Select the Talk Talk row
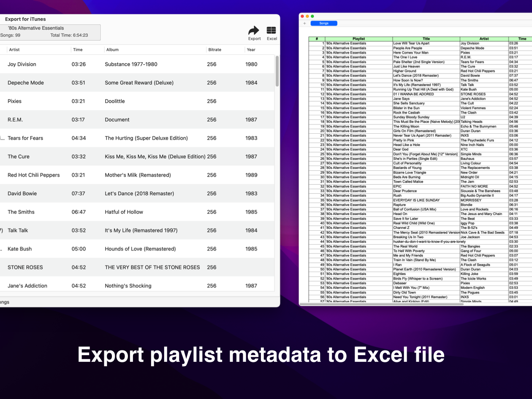 click(x=137, y=230)
